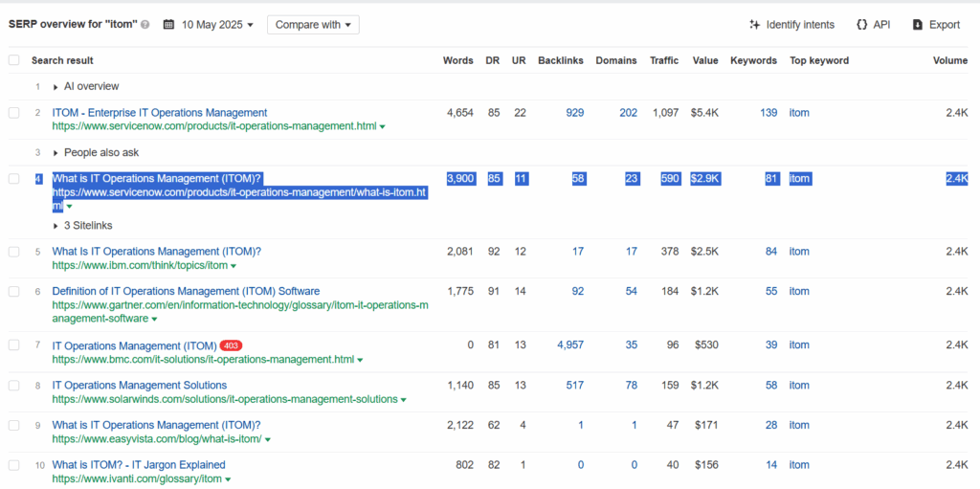Click top keyword itom in Ivanti row

pos(799,465)
